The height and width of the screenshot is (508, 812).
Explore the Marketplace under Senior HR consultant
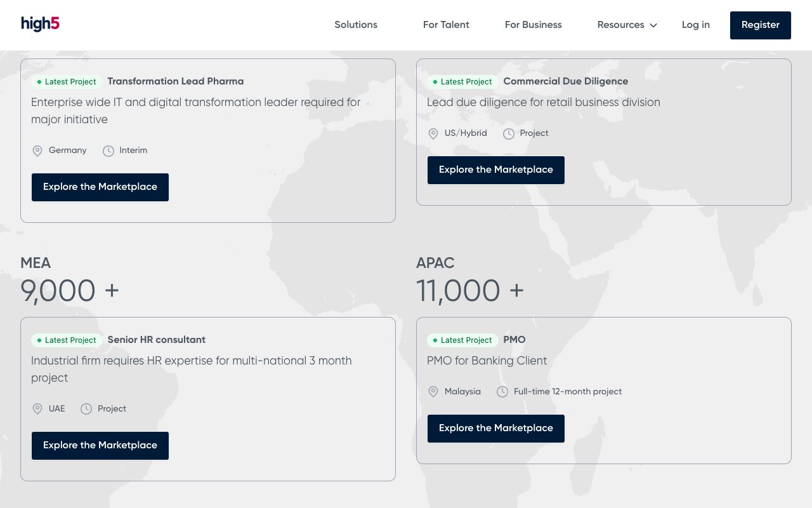click(x=100, y=446)
